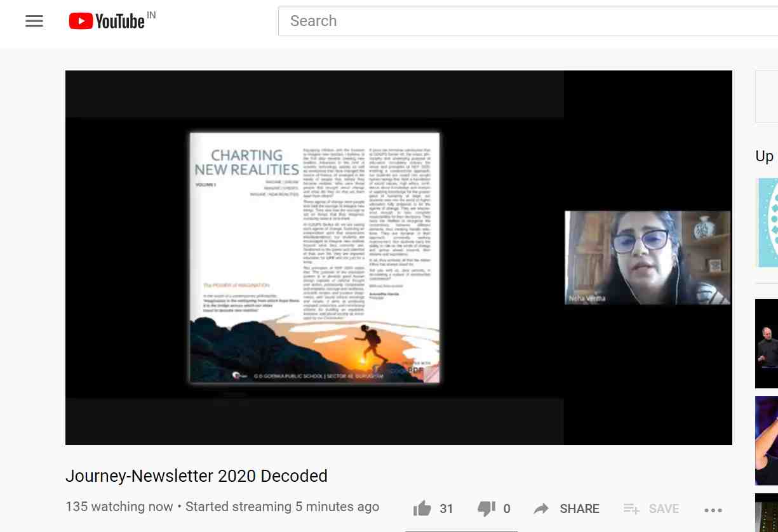Like the video with thumbs up

coord(422,509)
